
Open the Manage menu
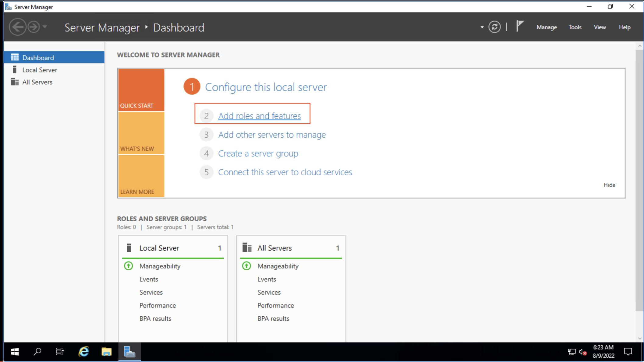(x=547, y=27)
